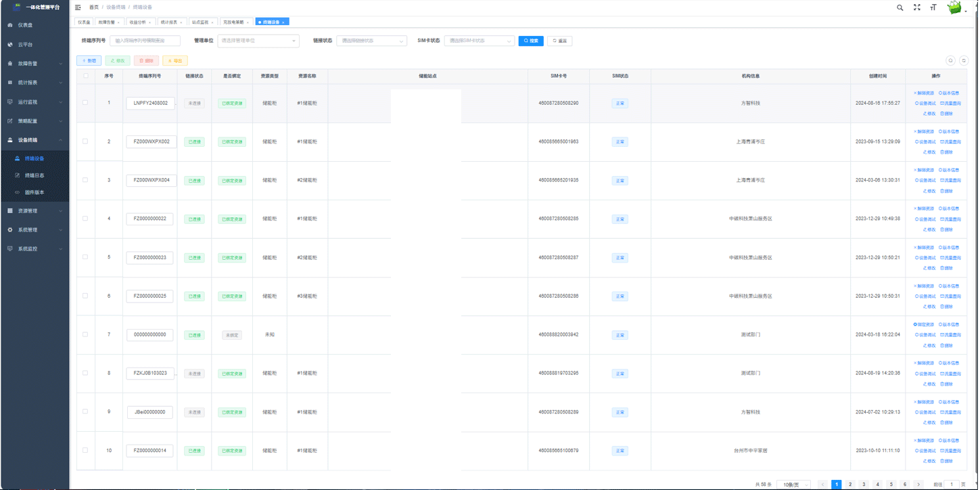Click the 新增 button
The height and width of the screenshot is (490, 980).
pos(89,61)
